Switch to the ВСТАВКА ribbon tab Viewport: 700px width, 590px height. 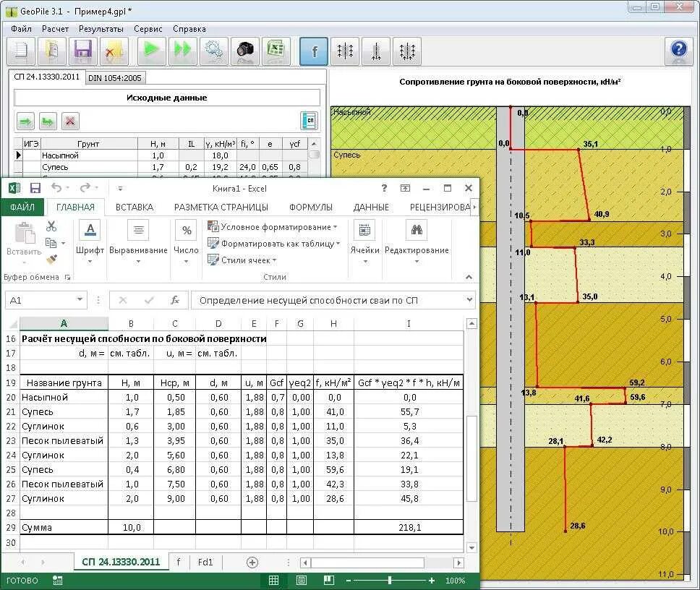click(135, 207)
